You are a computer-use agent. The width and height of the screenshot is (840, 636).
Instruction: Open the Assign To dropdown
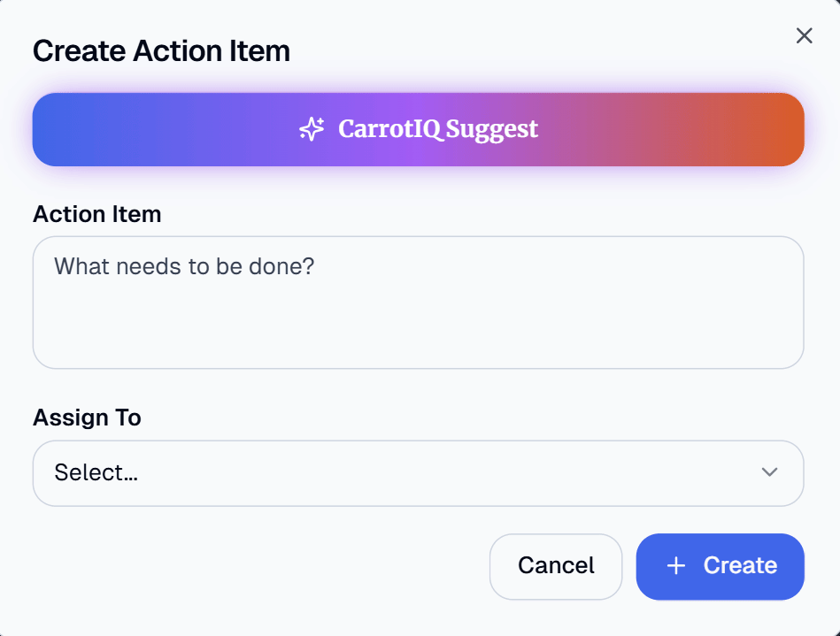point(418,473)
